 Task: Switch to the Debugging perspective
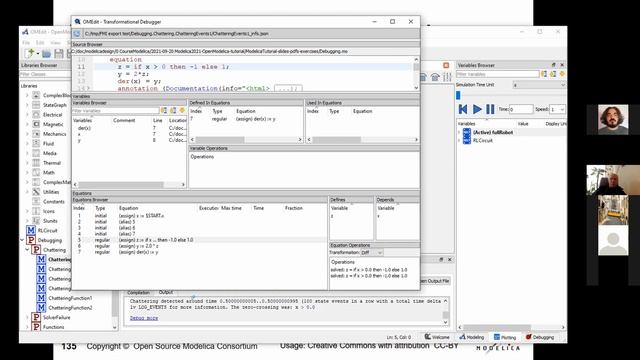tap(540, 337)
